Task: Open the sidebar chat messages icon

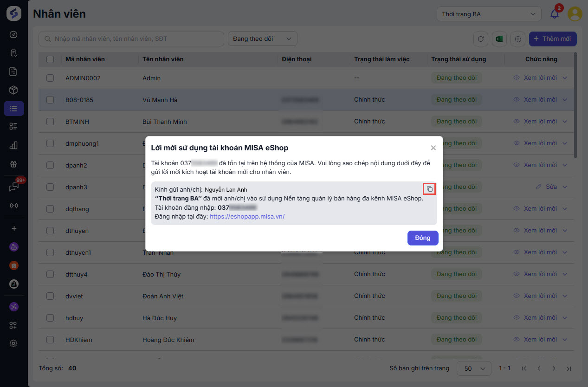Action: 13,187
